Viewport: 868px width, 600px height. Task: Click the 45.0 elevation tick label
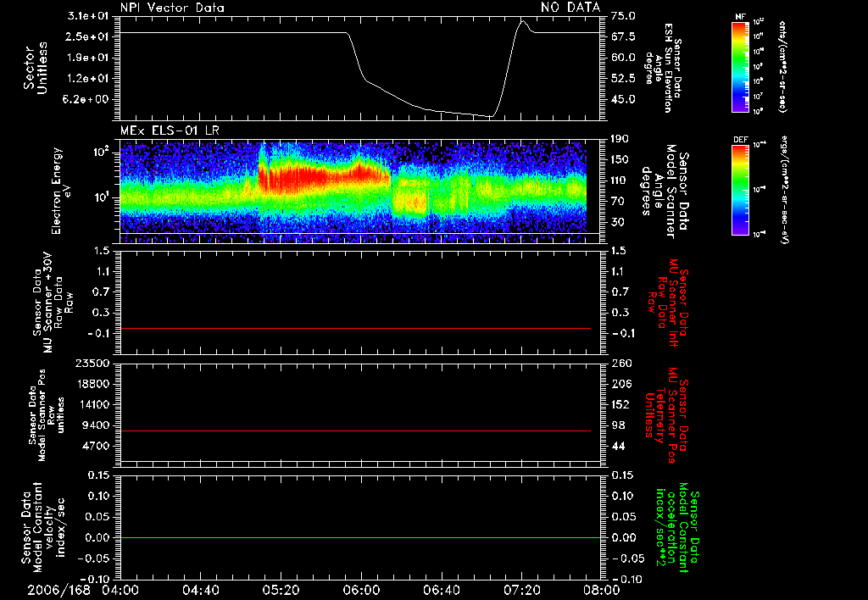623,100
